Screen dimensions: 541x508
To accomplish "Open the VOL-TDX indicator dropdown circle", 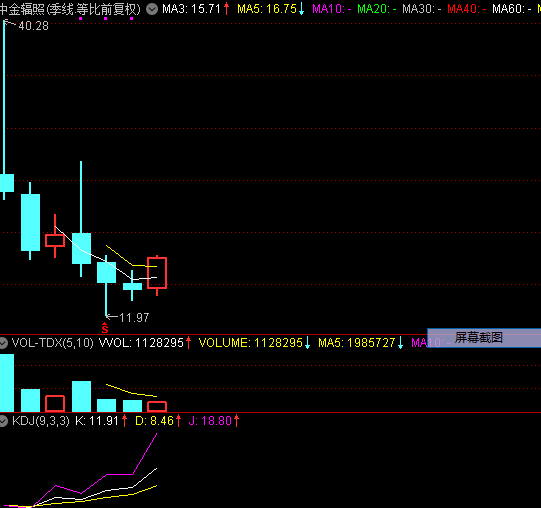I will 3,343.
